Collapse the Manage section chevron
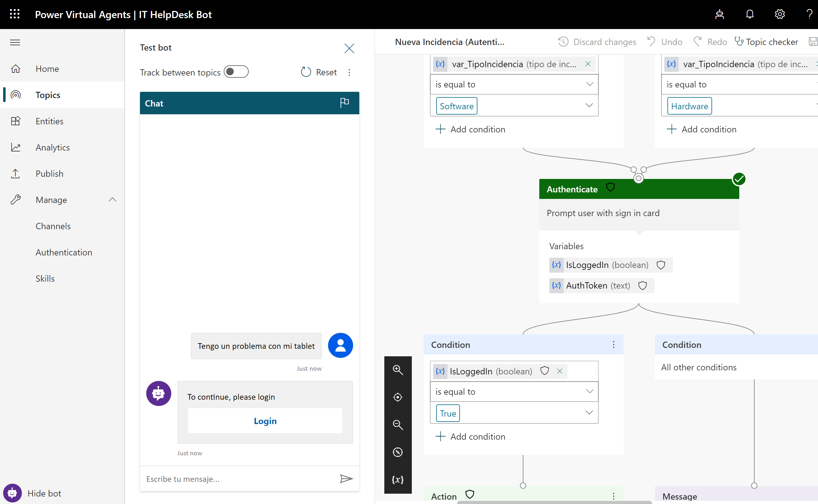This screenshot has height=504, width=818. (112, 200)
